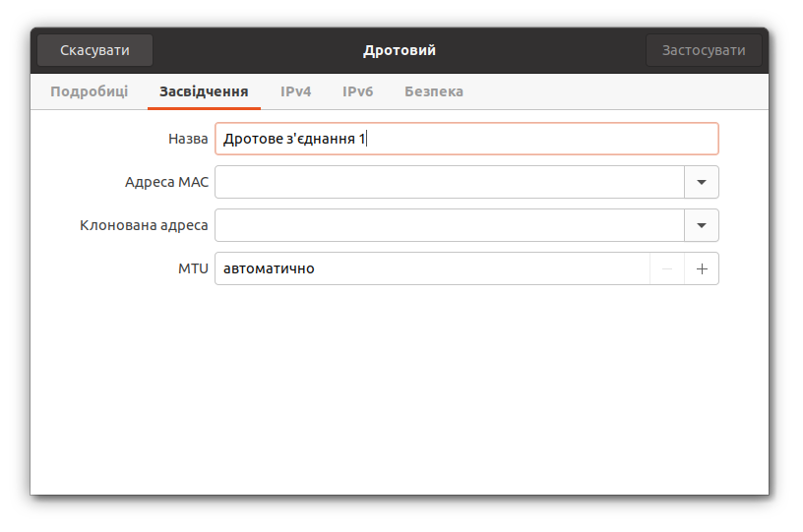
Task: Click the Дротовий window title
Action: click(400, 50)
